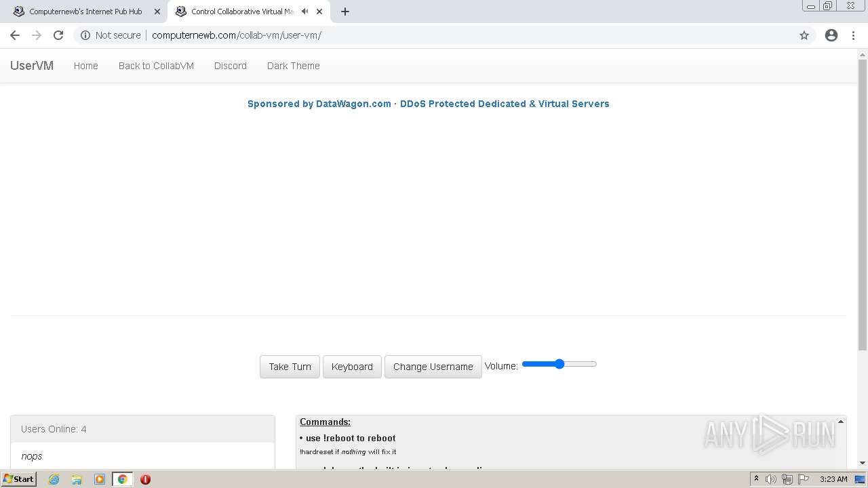View site information for the Not secure page
Screen dimensions: 868x488
(111, 35)
